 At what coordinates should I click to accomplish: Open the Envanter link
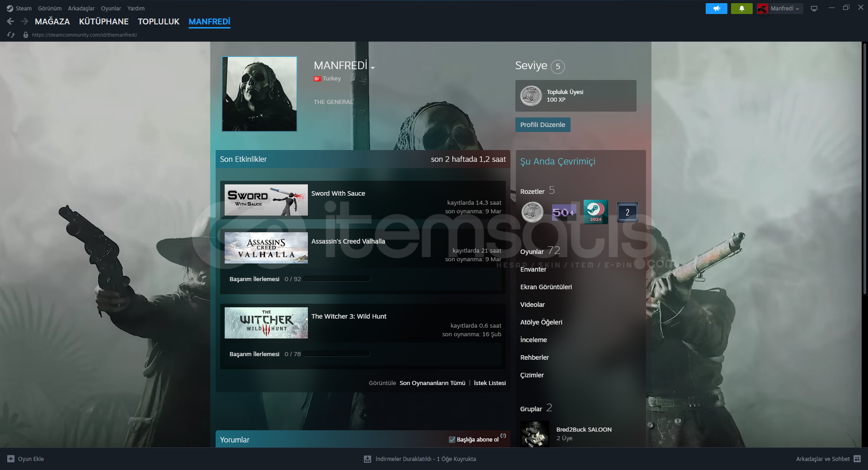pyautogui.click(x=533, y=269)
